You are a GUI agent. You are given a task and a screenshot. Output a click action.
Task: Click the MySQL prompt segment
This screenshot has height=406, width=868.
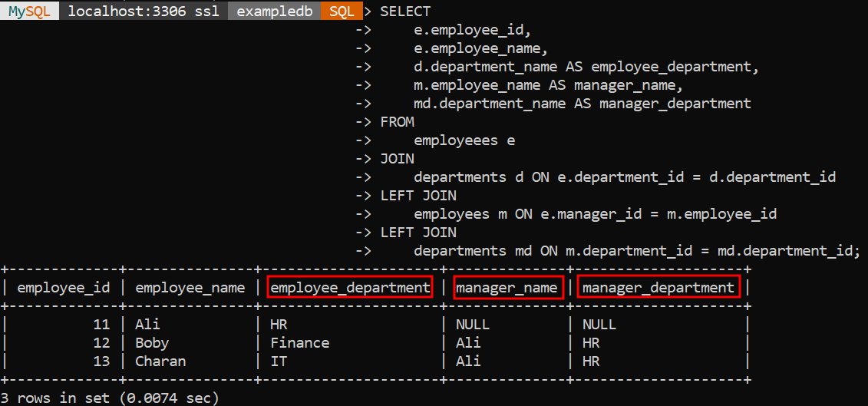click(x=29, y=11)
